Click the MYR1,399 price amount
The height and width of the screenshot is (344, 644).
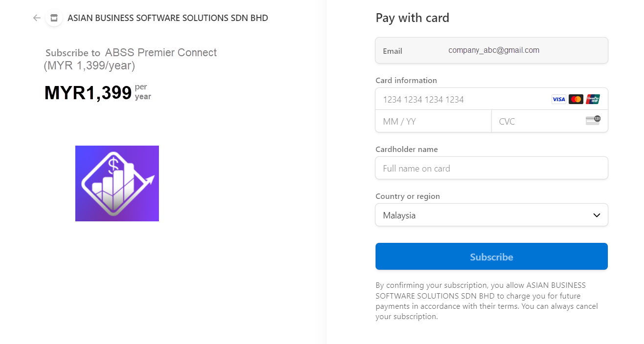coord(88,92)
